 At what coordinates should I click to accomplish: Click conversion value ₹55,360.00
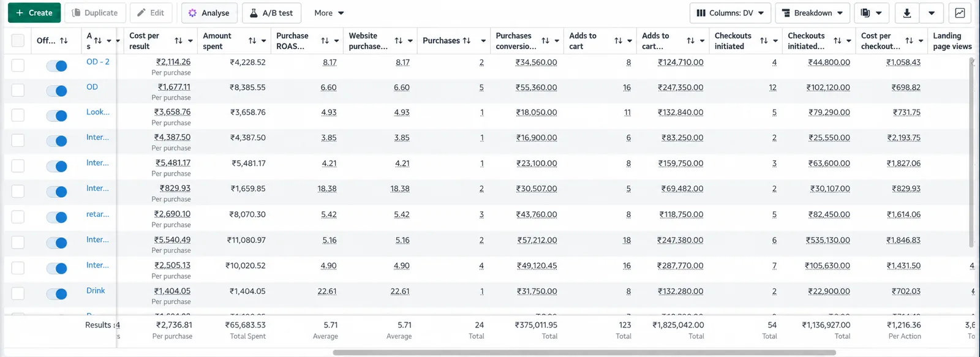(537, 88)
